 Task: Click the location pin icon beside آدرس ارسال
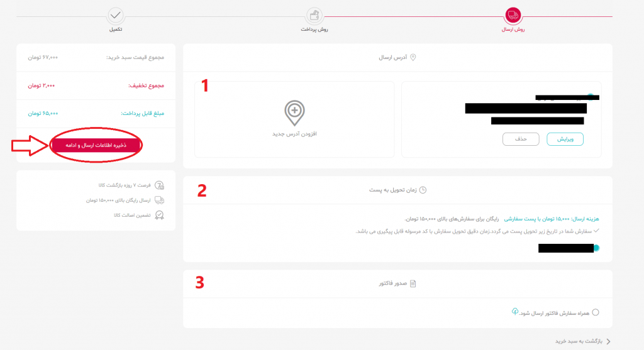click(x=413, y=57)
